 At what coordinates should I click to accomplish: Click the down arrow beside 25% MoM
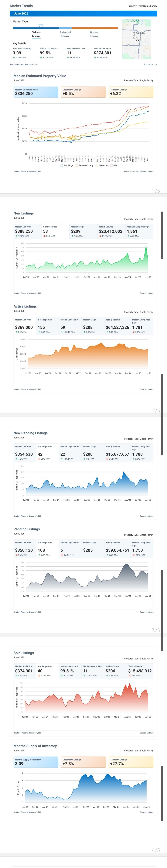pos(39,459)
